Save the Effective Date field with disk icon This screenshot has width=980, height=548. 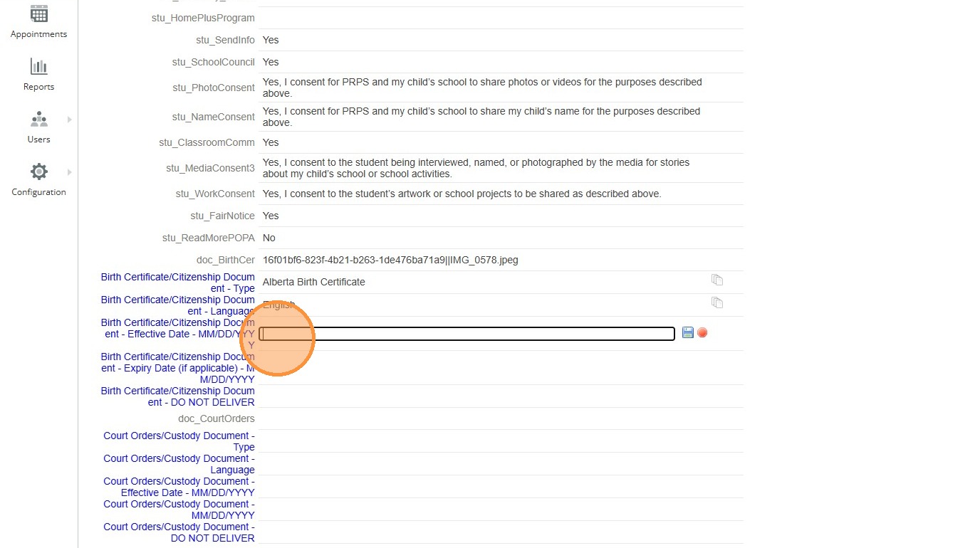click(x=688, y=332)
